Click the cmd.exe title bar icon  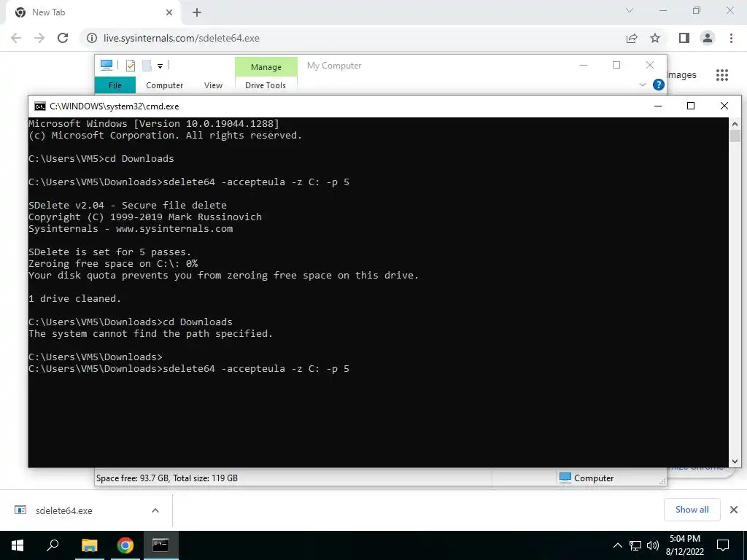tap(40, 106)
